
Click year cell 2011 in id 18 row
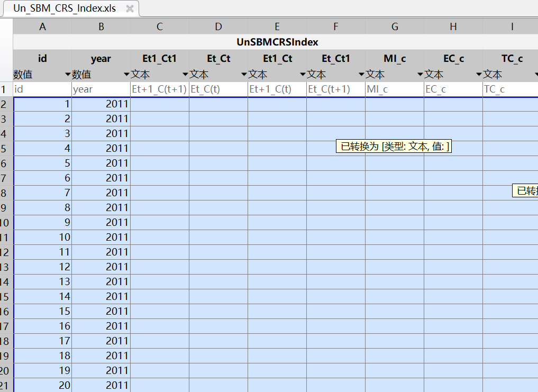pyautogui.click(x=101, y=355)
